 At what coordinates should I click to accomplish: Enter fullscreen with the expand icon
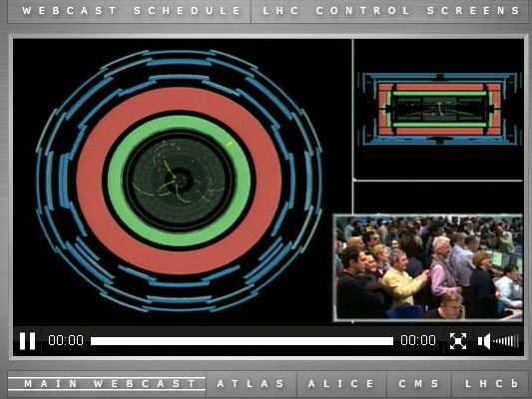[x=458, y=341]
